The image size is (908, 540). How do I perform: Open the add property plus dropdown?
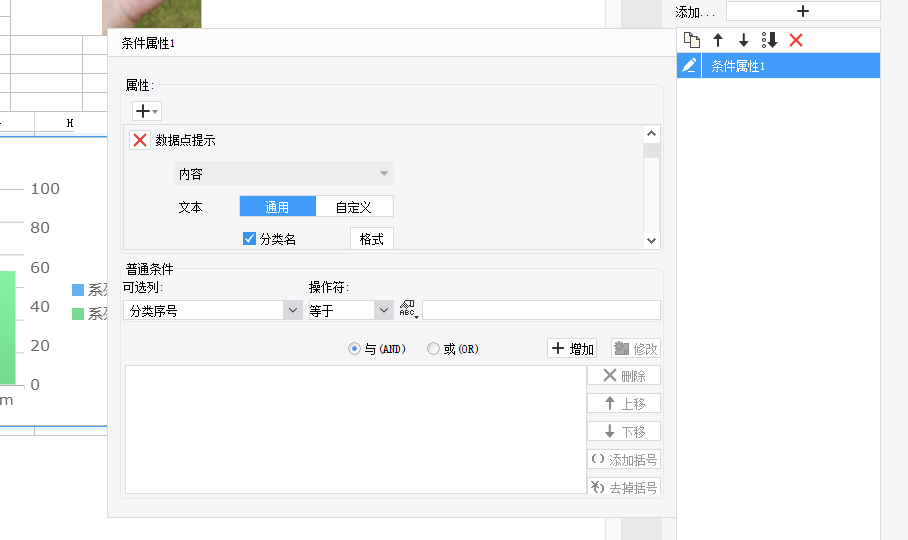point(147,111)
